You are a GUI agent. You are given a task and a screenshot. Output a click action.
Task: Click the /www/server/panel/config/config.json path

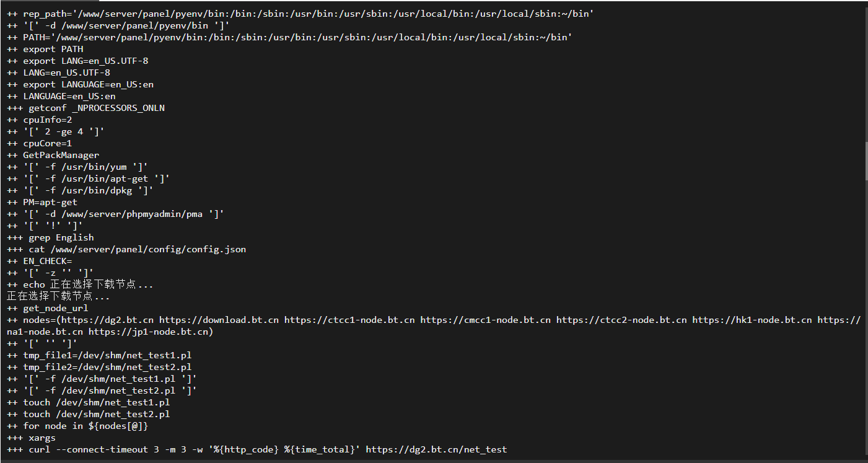[148, 249]
